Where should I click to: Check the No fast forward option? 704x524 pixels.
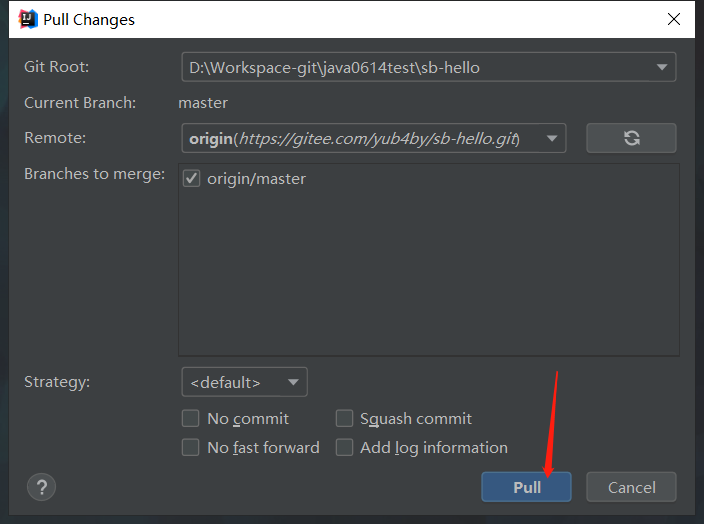coord(191,447)
